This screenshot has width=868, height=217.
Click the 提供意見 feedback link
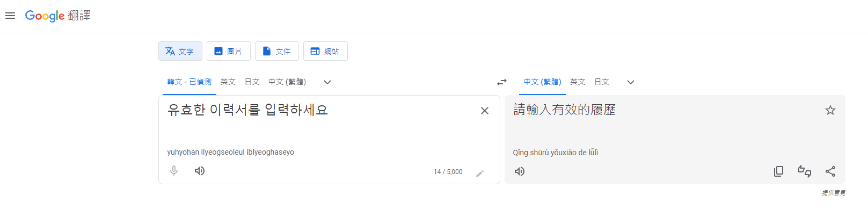(x=833, y=193)
